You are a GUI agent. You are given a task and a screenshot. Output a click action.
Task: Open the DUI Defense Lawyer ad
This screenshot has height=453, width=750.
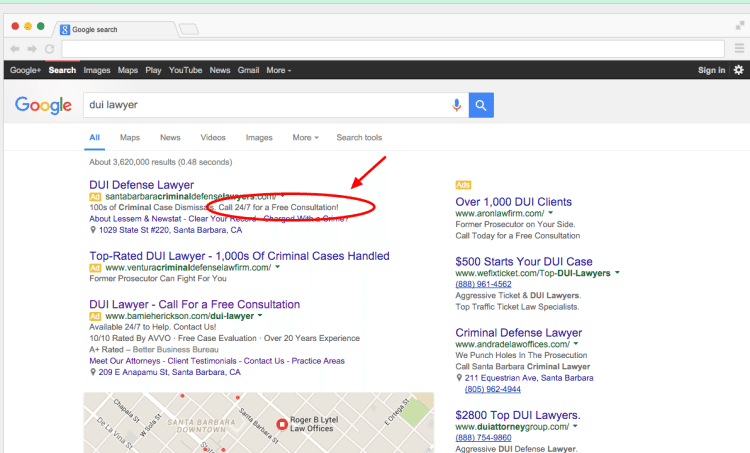point(142,185)
